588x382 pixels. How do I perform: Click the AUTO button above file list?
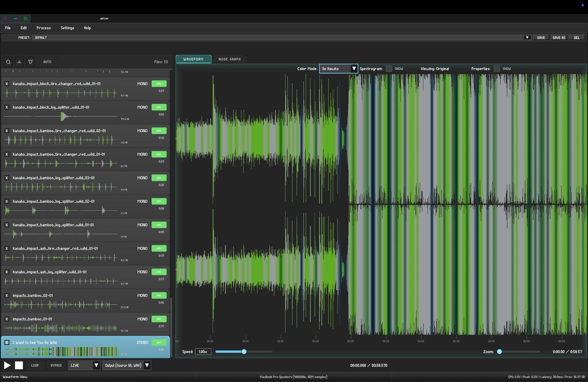47,62
